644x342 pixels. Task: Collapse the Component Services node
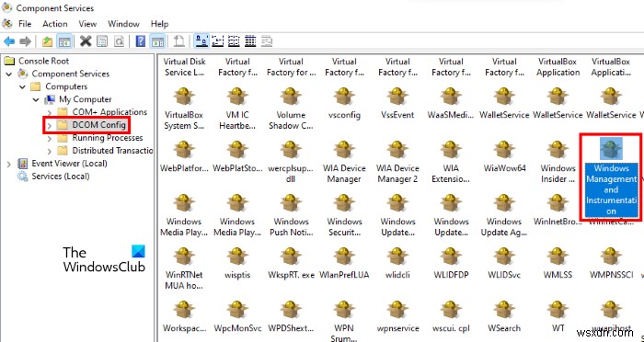[9, 74]
